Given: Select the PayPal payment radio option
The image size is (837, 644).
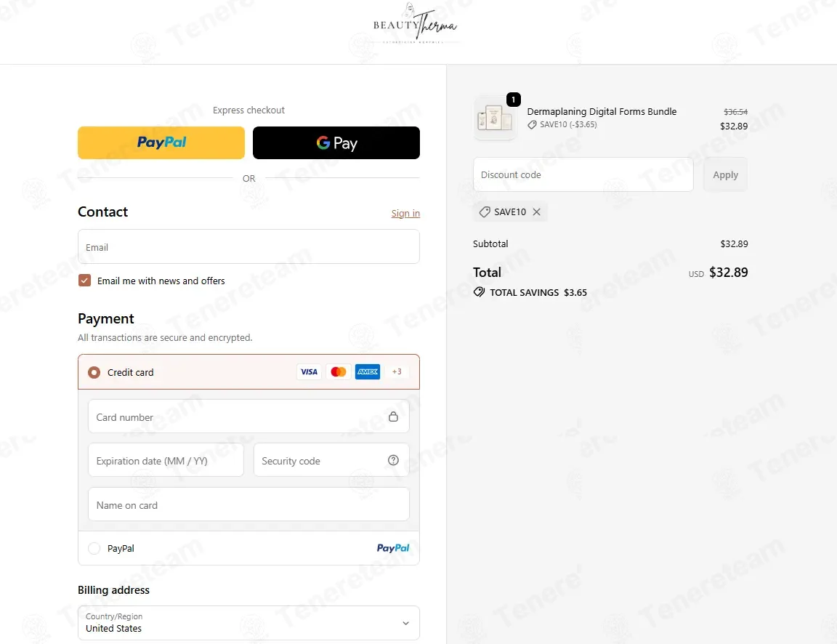Looking at the screenshot, I should (94, 548).
